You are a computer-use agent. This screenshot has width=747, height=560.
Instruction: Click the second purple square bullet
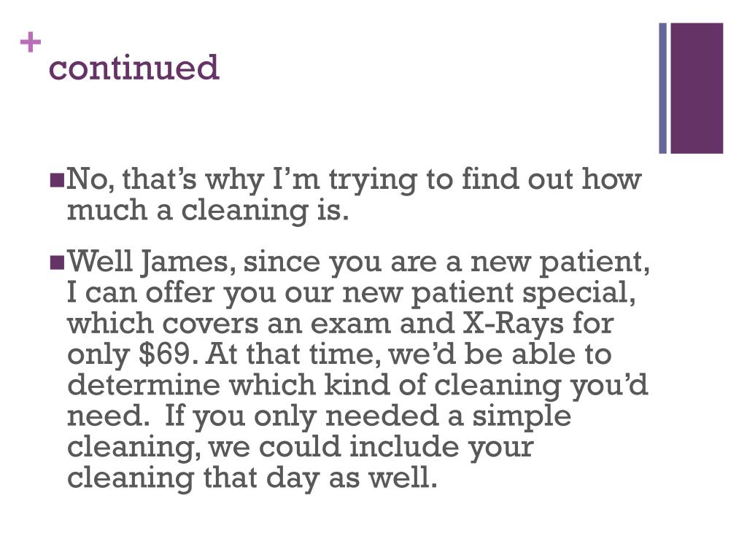click(x=57, y=262)
